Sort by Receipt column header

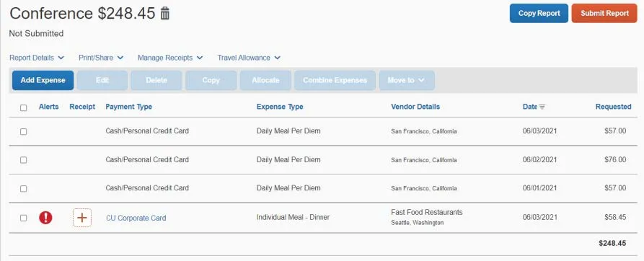click(82, 107)
